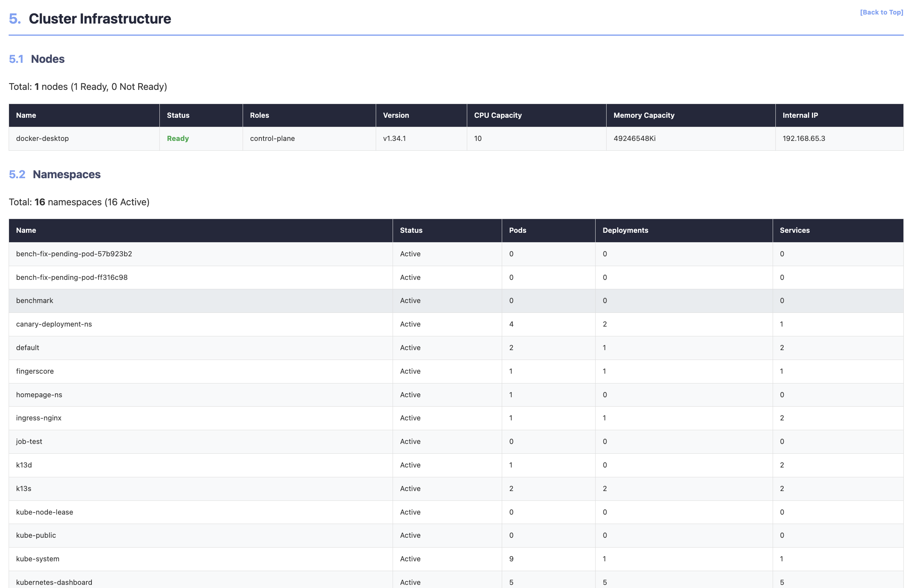Click the fingerscore namespace name

click(35, 371)
